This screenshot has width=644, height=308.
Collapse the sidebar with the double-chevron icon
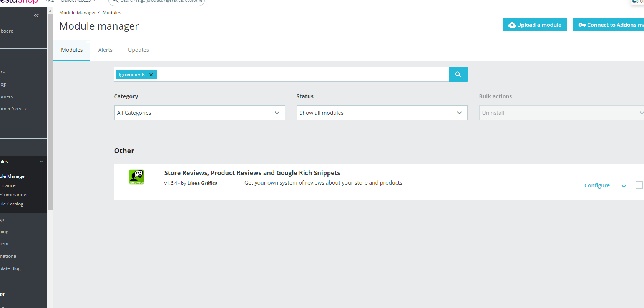tap(36, 16)
